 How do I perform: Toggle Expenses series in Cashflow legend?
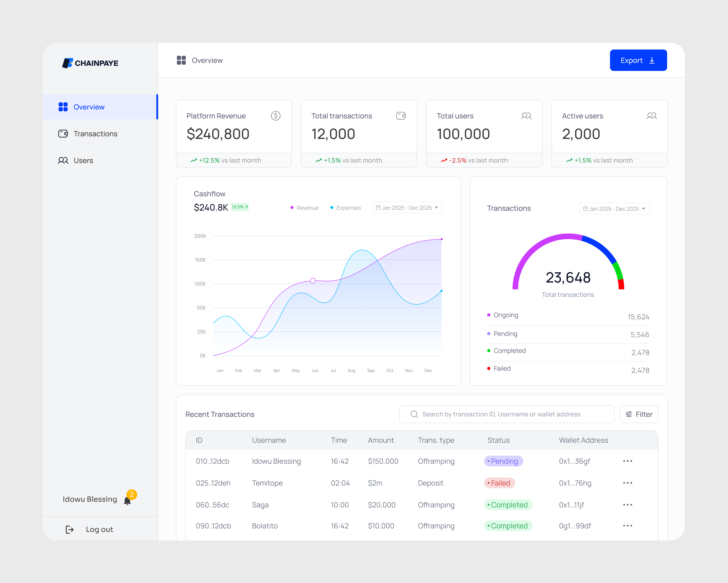point(345,208)
